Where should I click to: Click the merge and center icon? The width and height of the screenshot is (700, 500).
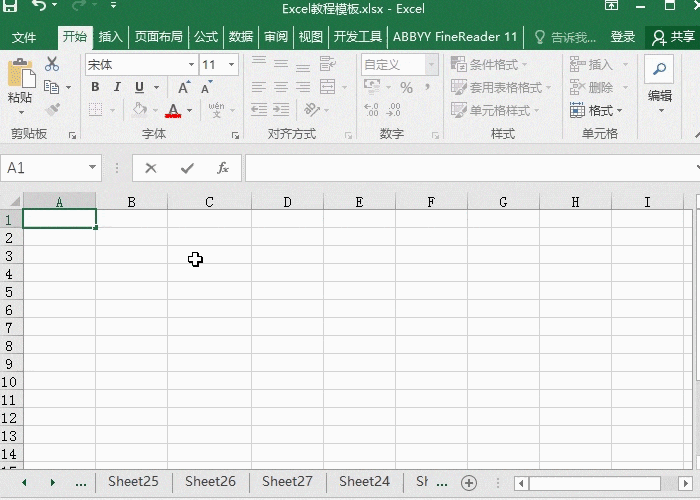tap(328, 87)
